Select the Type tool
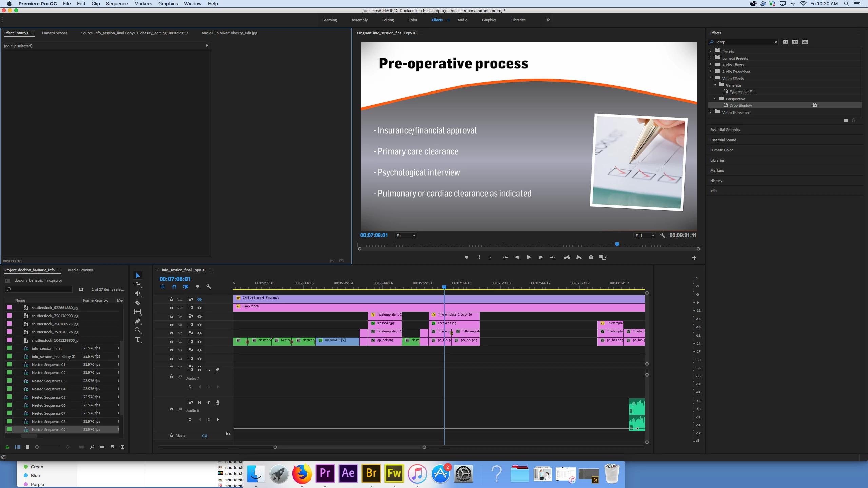Screen dimensions: 868x488 pos(138,339)
